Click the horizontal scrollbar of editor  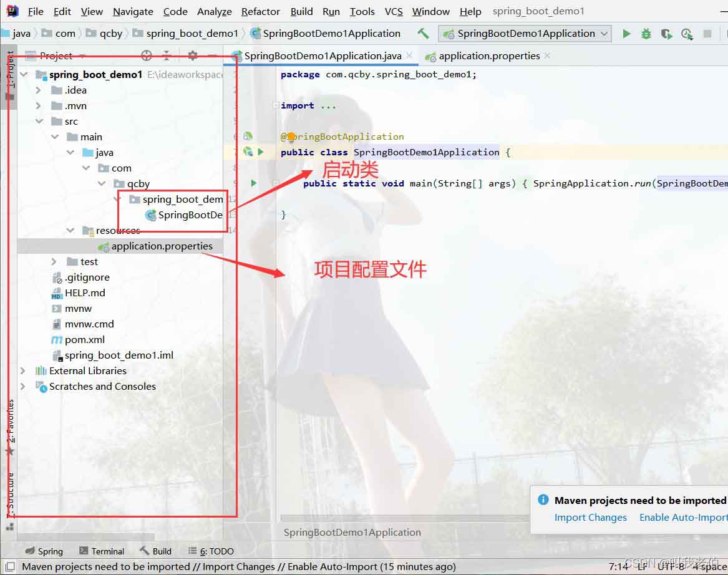click(x=404, y=518)
